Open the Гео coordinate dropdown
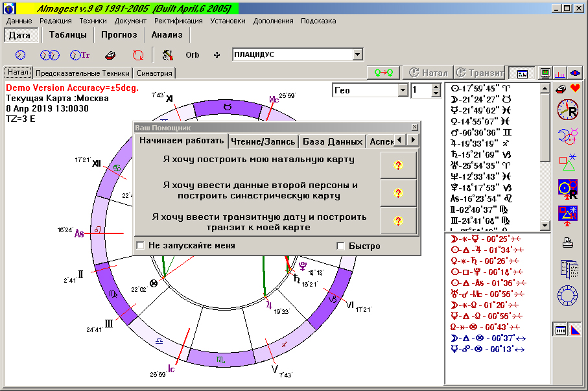Viewport: 588px width, 391px height. tap(403, 90)
